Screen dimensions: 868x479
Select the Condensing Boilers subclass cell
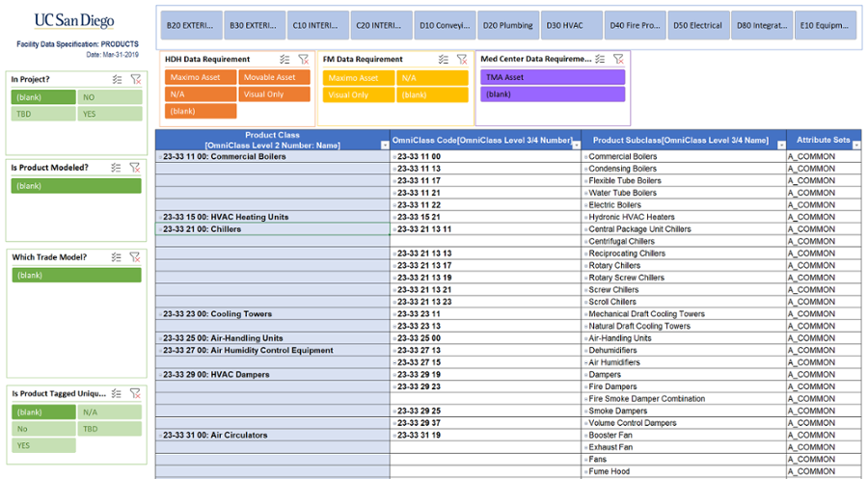pos(684,169)
